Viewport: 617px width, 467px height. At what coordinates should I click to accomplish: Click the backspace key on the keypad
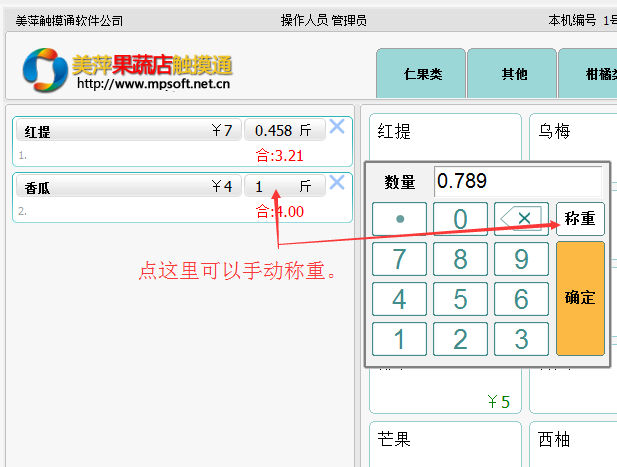(520, 219)
